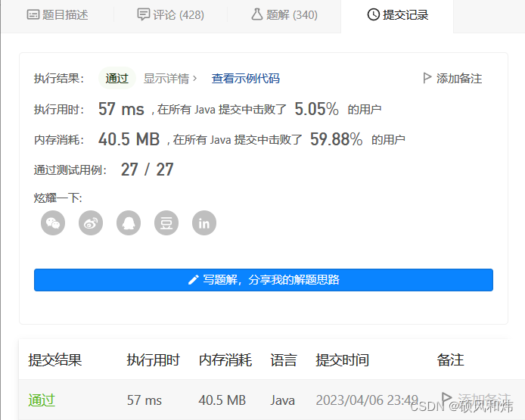Click the 语言 column header
The image size is (525, 420).
(284, 360)
